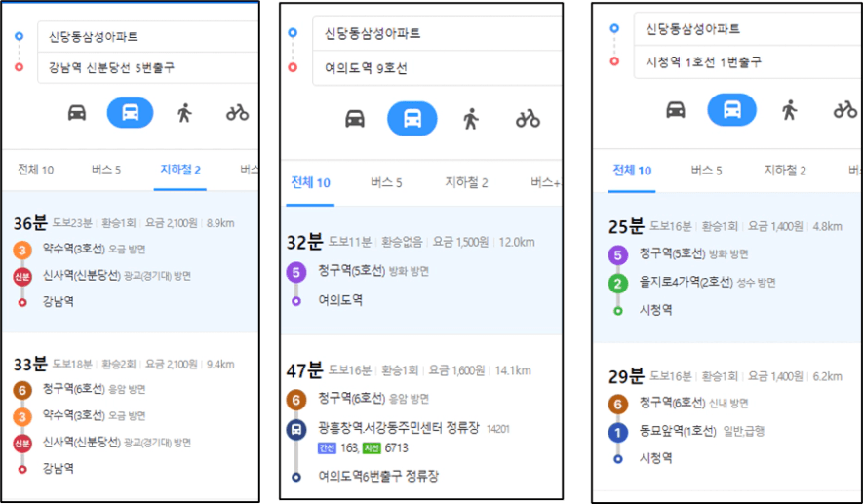
Task: Open 전체 10 tab in middle panel
Action: click(x=310, y=183)
